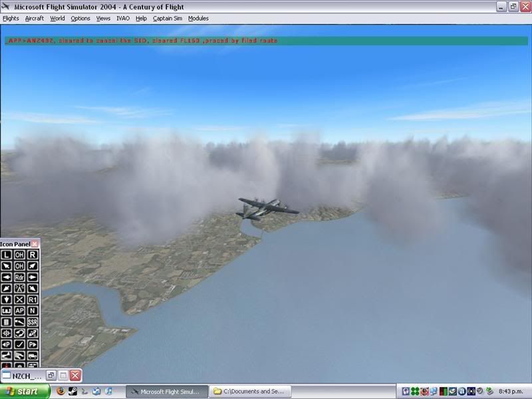The width and height of the screenshot is (532, 399).
Task: Click the Windows start button
Action: (x=24, y=392)
